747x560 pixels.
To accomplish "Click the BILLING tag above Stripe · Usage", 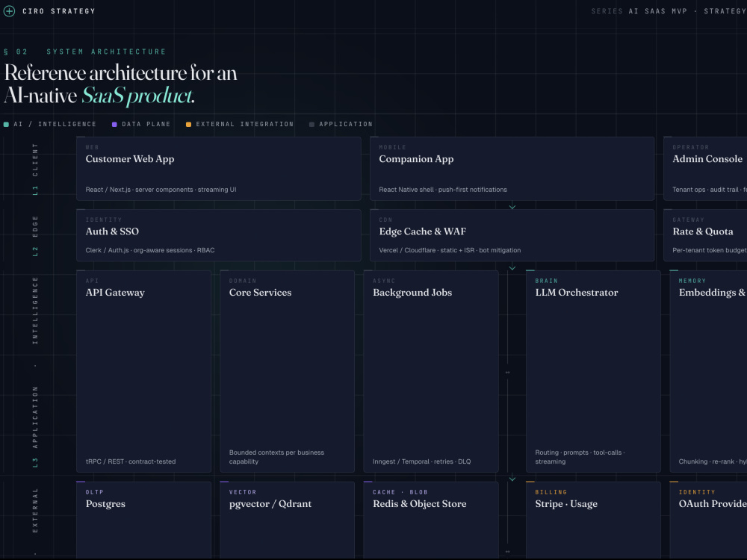I will click(x=551, y=492).
